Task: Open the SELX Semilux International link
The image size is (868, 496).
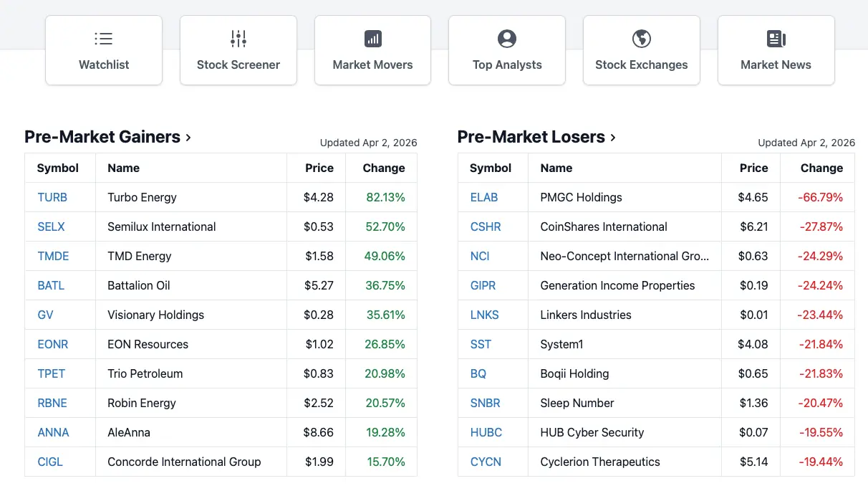Action: [51, 226]
